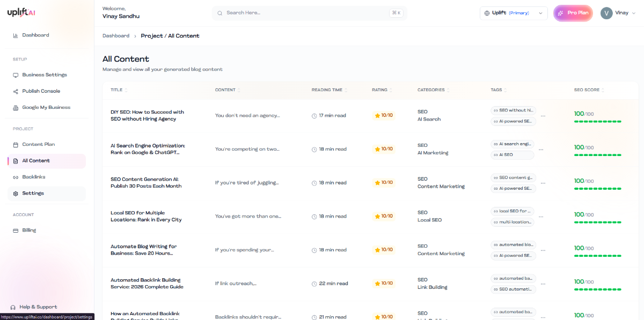Expand more tags for Automate Blog Writing row
This screenshot has width=644, height=320.
pos(543,250)
